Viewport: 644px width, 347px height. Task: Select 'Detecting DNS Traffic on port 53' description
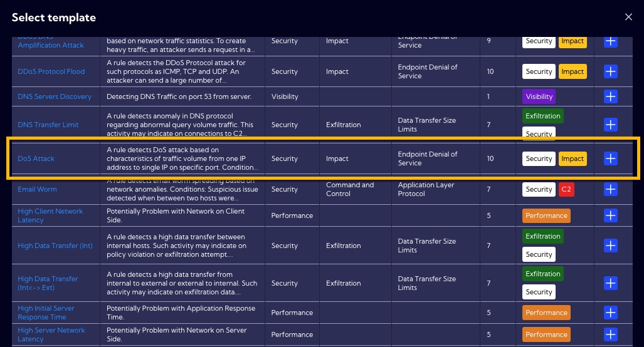[x=179, y=97]
